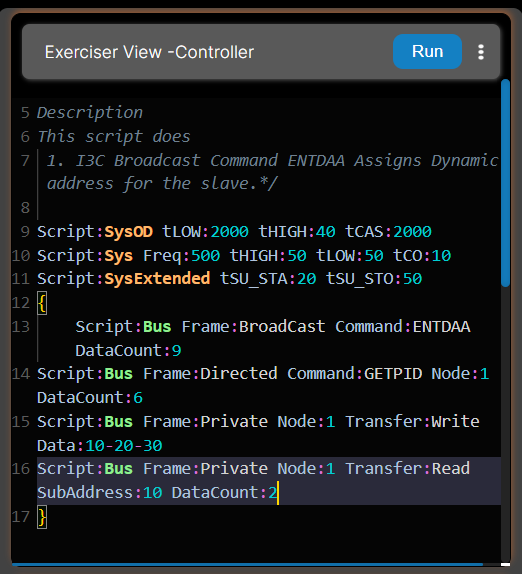Click the DataCount:2 value
Viewport: 522px width, 574px height.
pos(225,493)
